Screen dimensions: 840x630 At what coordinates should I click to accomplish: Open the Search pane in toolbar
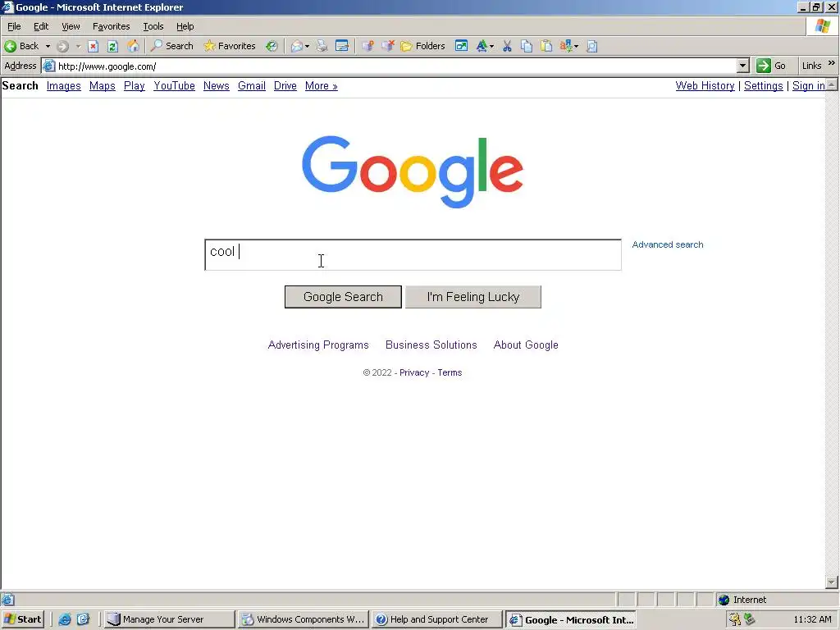point(172,46)
